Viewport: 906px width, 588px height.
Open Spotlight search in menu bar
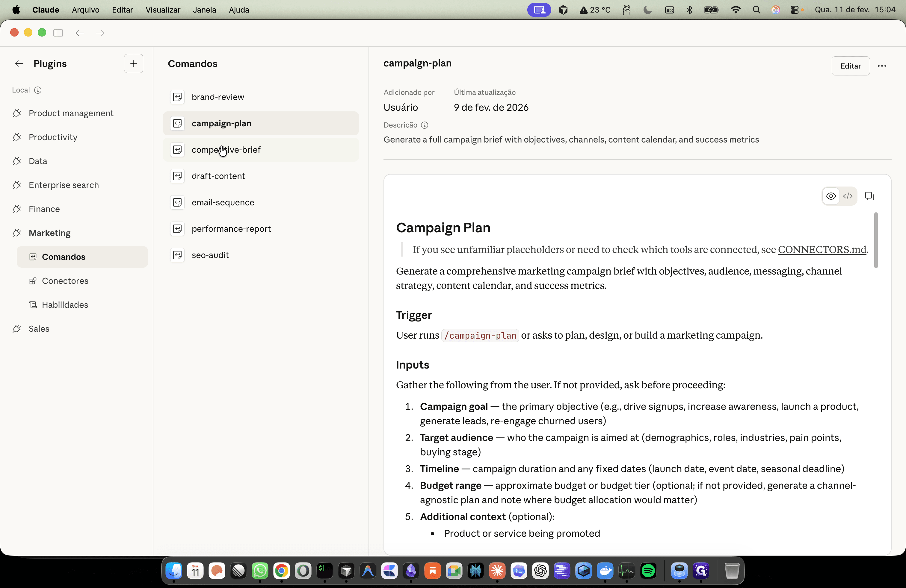(x=756, y=10)
